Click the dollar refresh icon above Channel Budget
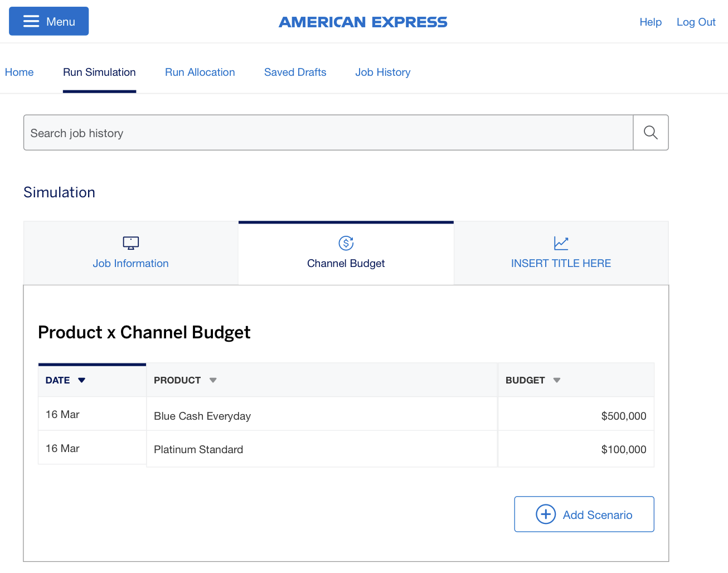Image resolution: width=728 pixels, height=573 pixels. click(x=346, y=243)
